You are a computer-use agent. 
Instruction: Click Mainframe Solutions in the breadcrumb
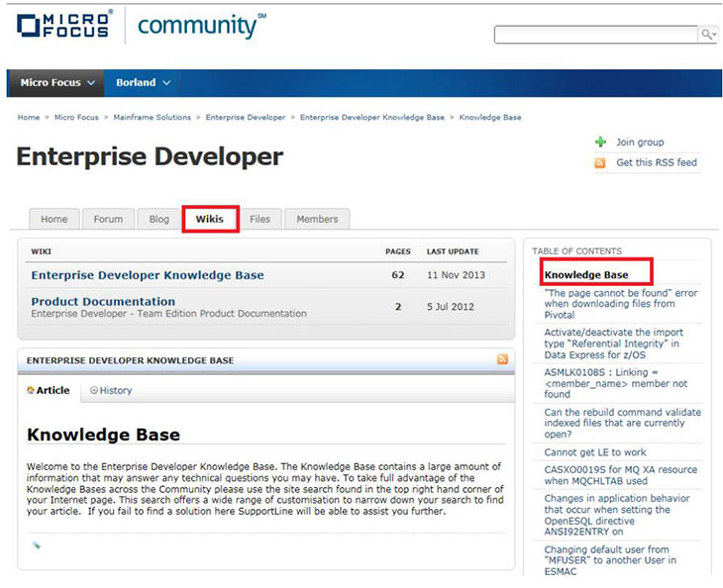[x=152, y=117]
